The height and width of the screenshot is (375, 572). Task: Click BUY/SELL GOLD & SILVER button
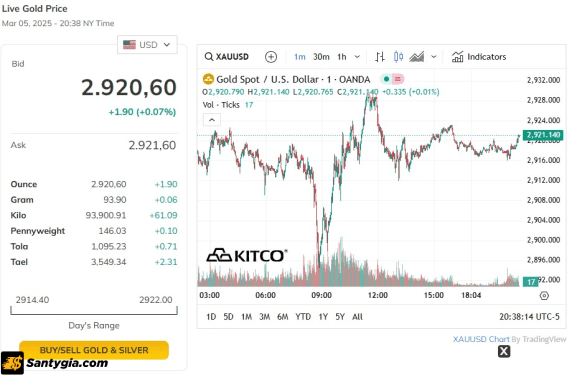[94, 349]
